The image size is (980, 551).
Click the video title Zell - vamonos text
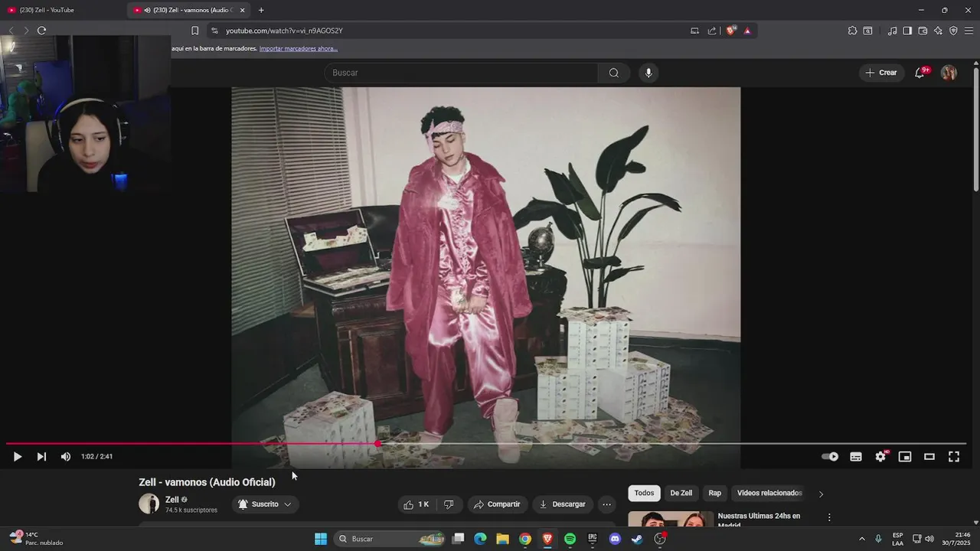tap(207, 482)
